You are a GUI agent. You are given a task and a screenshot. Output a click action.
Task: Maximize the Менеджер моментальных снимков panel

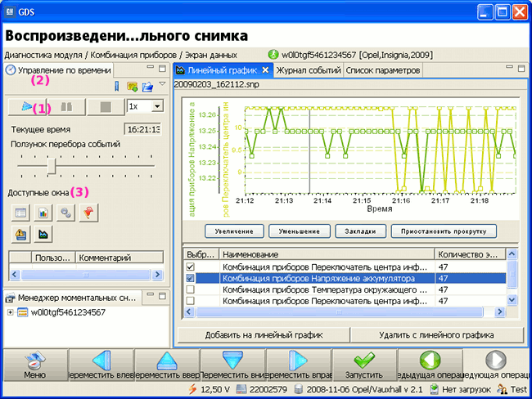pos(162,296)
